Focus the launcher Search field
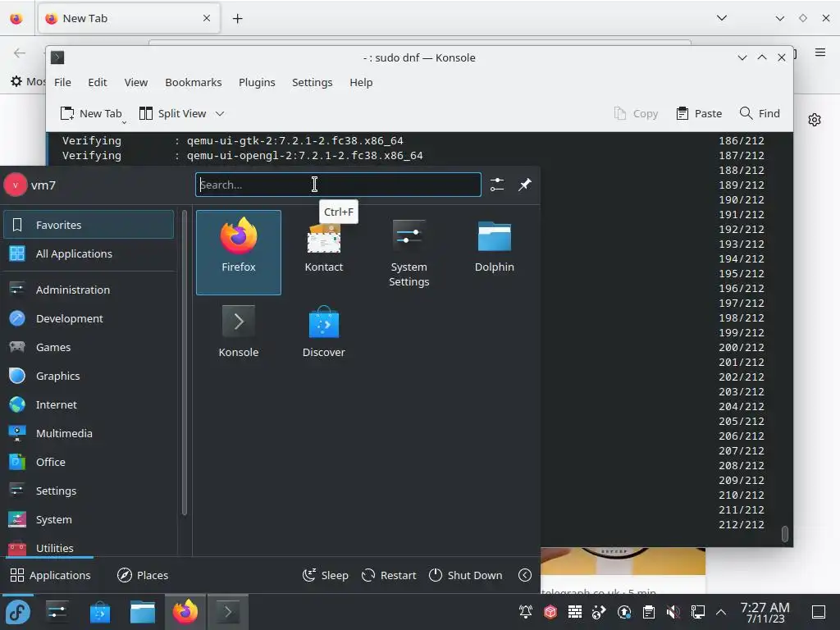This screenshot has width=840, height=630. coord(338,185)
